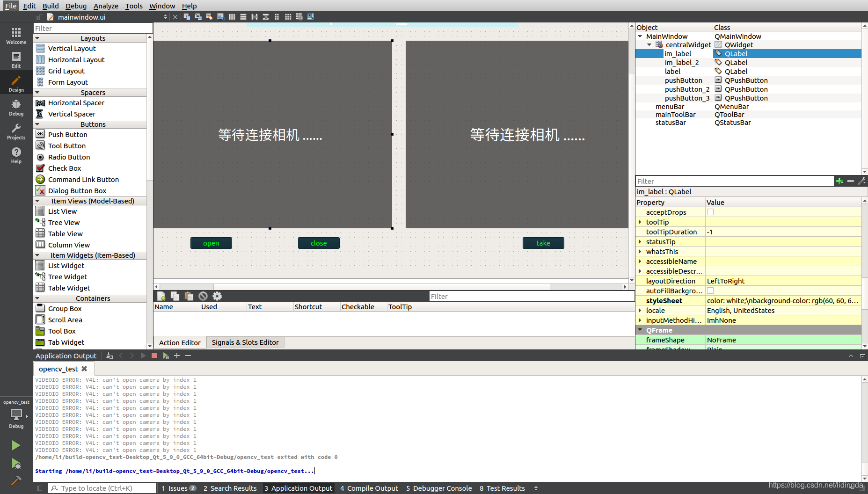This screenshot has height=494, width=868.
Task: Switch to Edit Signals/Slots mode in the toolbar
Action: [x=197, y=16]
